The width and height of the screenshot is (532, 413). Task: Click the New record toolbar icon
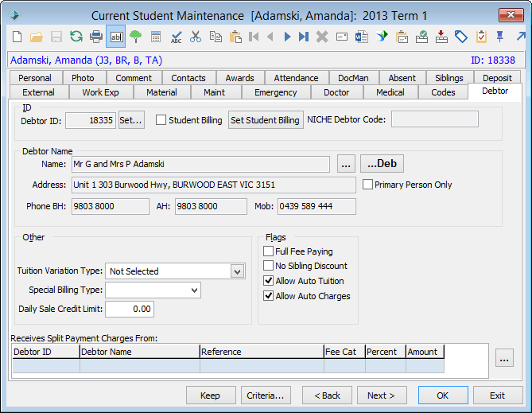pyautogui.click(x=17, y=37)
